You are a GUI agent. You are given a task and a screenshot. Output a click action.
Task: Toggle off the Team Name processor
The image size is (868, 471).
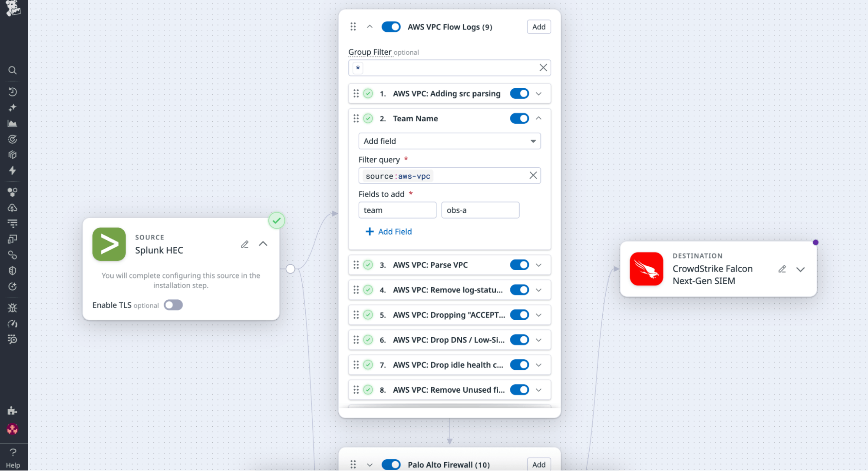point(519,119)
